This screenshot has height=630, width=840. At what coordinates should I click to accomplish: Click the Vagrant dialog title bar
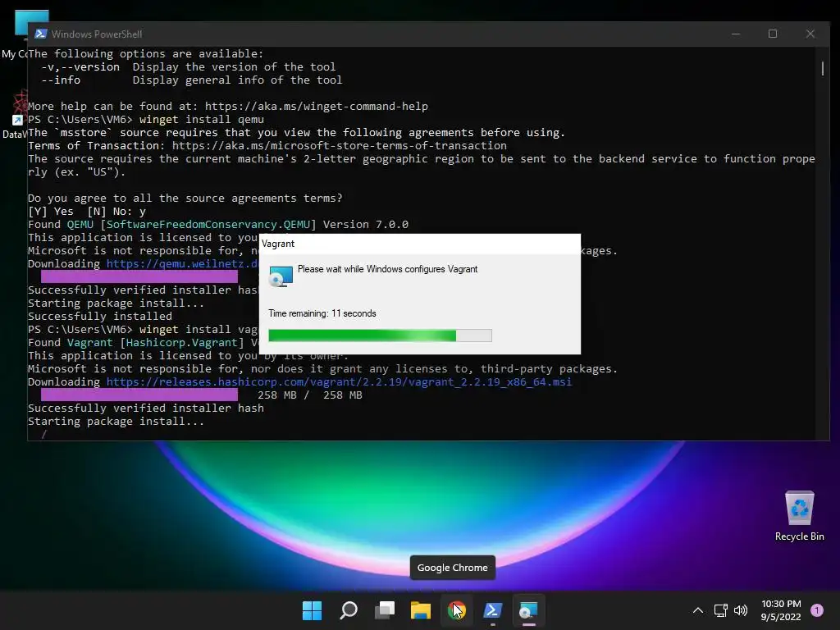pyautogui.click(x=419, y=244)
